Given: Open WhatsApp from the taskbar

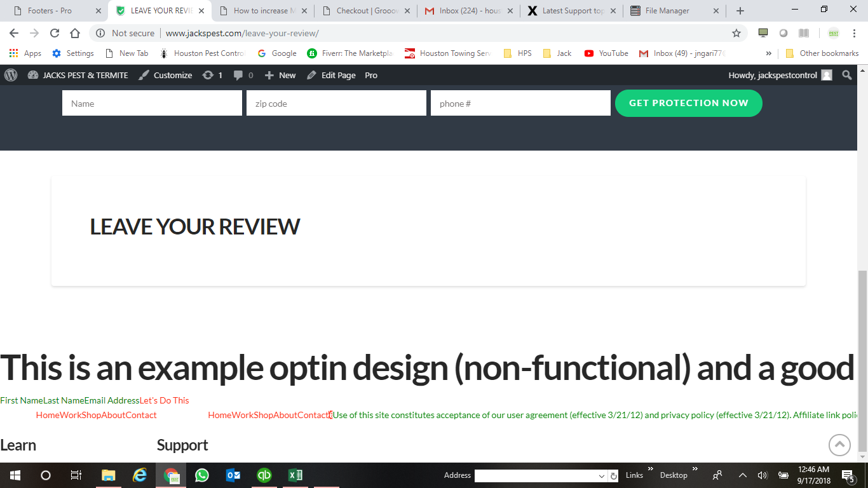Looking at the screenshot, I should pos(202,475).
